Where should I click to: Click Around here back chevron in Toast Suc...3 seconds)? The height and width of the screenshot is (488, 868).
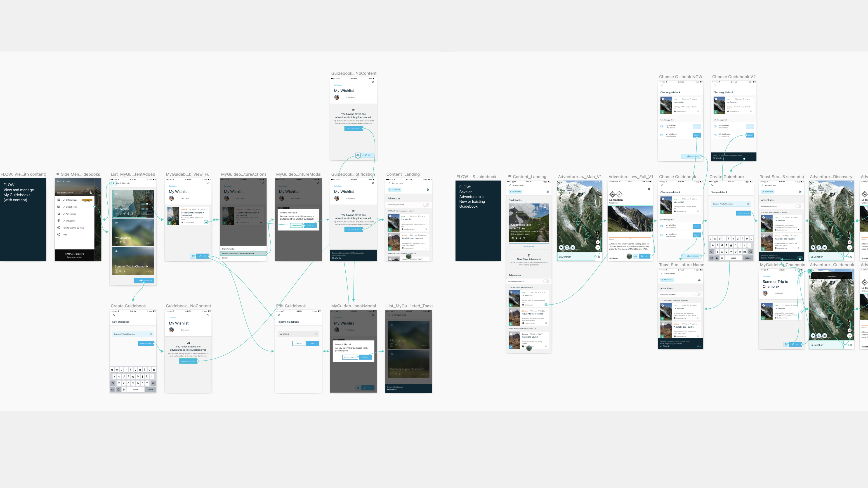click(763, 185)
